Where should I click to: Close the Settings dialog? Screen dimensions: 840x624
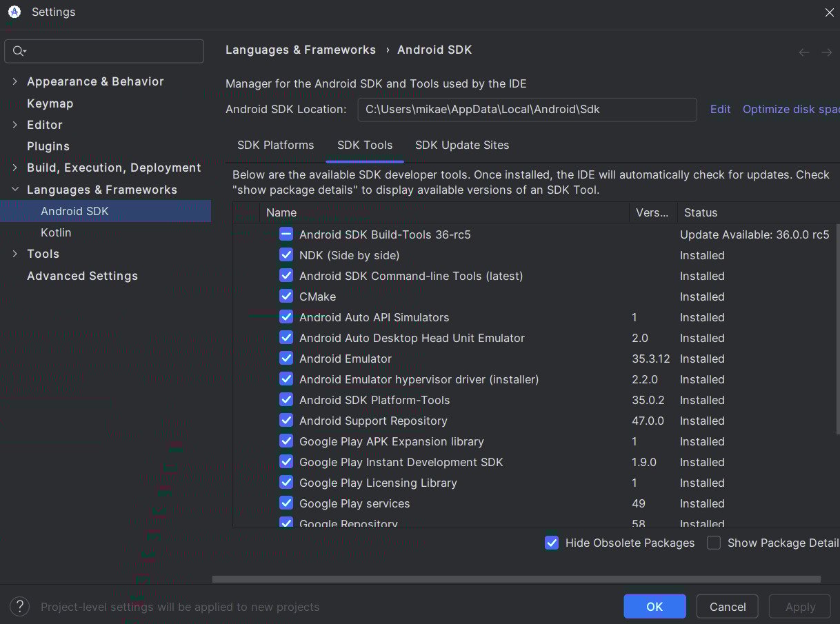pyautogui.click(x=830, y=12)
